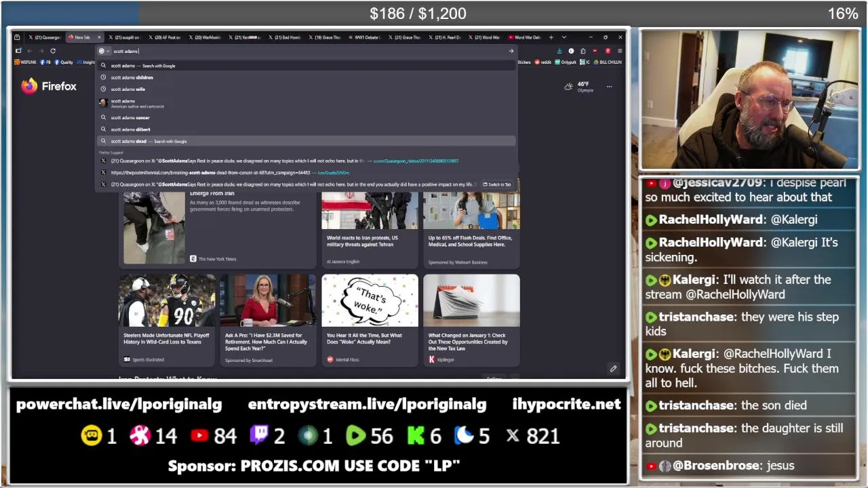Click the Firefox View icon in tab strip
Screen dimensions: 868x488
coord(17,37)
